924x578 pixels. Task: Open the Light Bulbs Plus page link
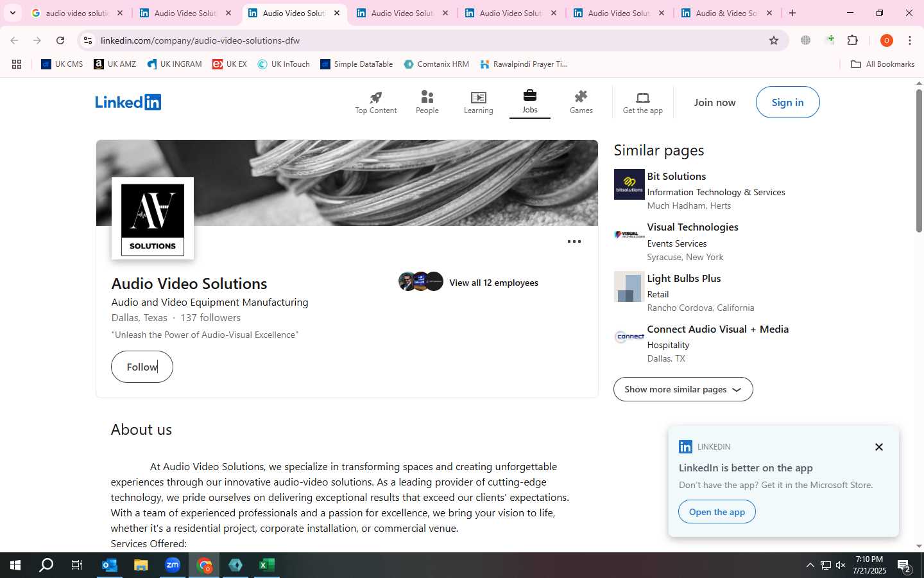click(x=684, y=278)
